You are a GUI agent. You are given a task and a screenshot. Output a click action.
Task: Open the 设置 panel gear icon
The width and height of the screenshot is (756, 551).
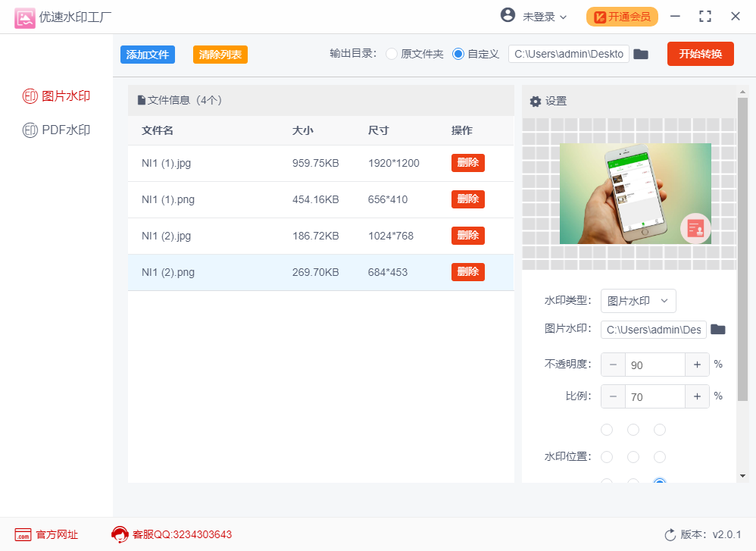536,101
